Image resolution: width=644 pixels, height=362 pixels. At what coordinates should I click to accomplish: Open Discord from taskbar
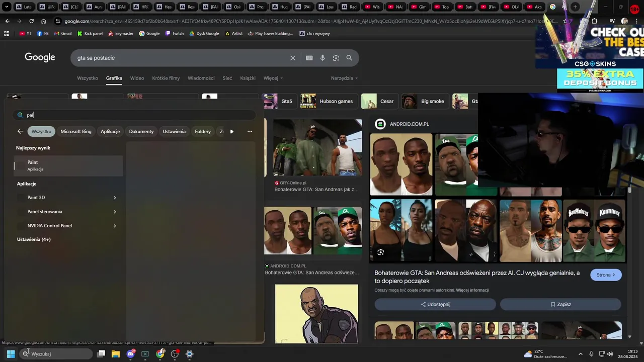131,354
